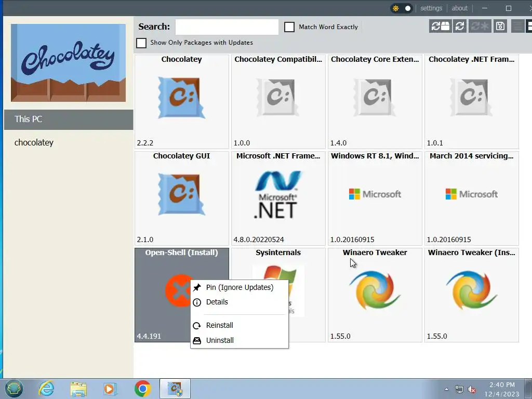Viewport: 532px width, 399px height.
Task: Click the greyed-out update all packages icon
Action: (480, 26)
